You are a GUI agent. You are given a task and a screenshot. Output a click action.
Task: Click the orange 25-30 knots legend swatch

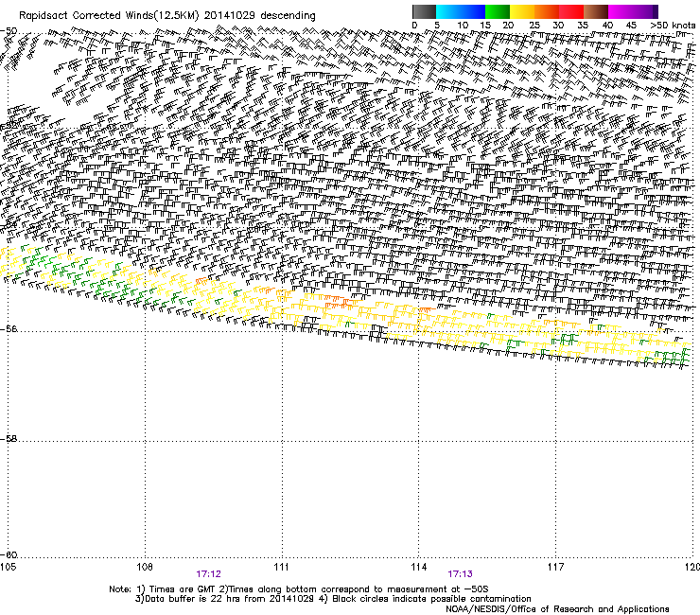(547, 11)
